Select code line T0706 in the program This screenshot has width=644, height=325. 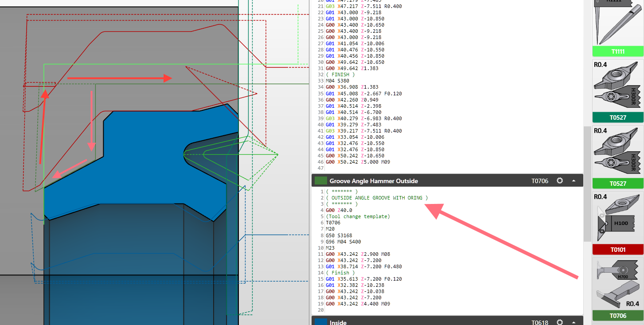click(x=333, y=223)
